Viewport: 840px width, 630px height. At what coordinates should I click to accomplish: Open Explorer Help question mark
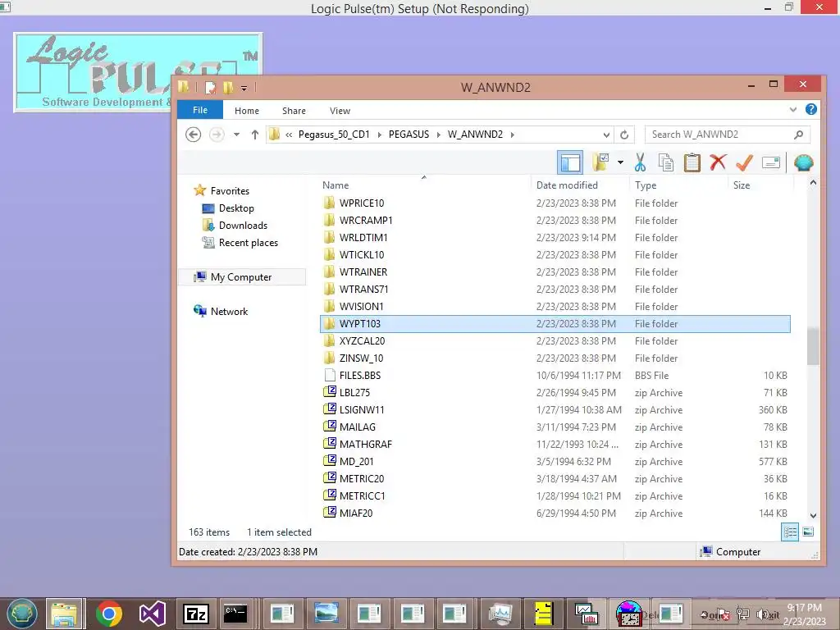click(x=811, y=109)
